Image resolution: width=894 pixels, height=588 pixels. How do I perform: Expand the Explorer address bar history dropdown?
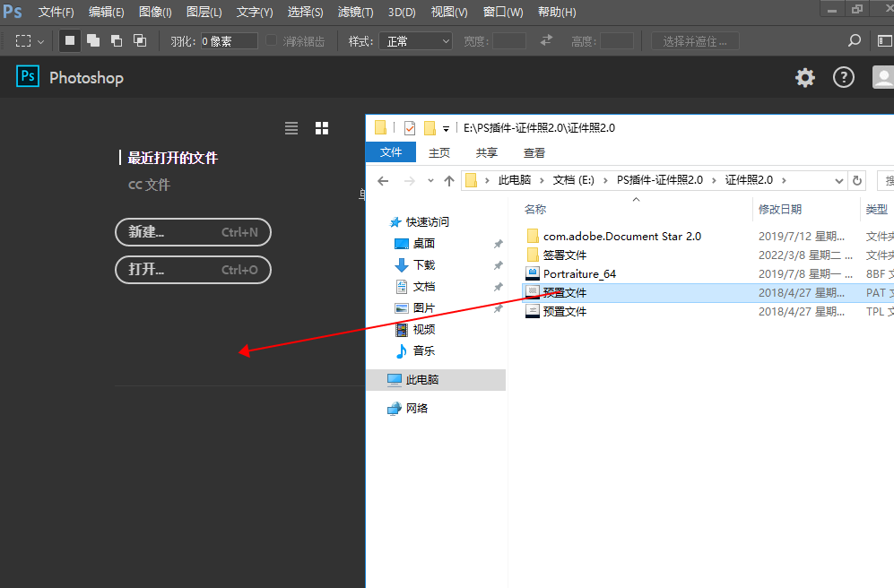pos(838,181)
